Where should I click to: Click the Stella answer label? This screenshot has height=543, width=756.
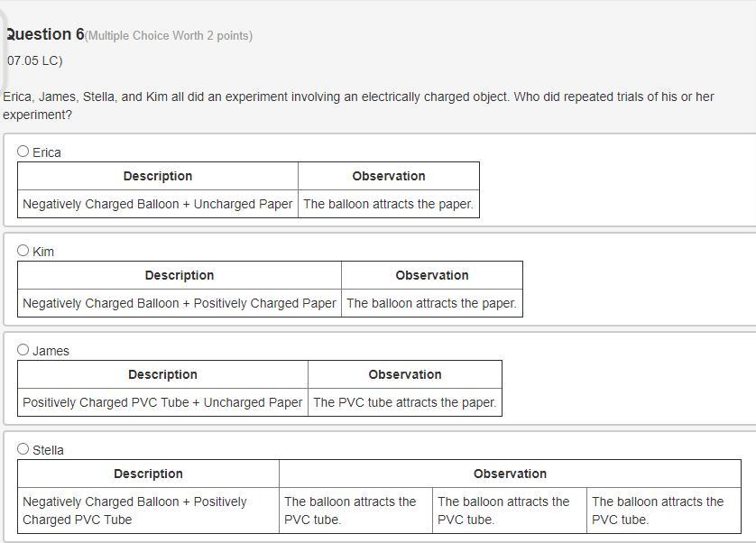[x=48, y=450]
